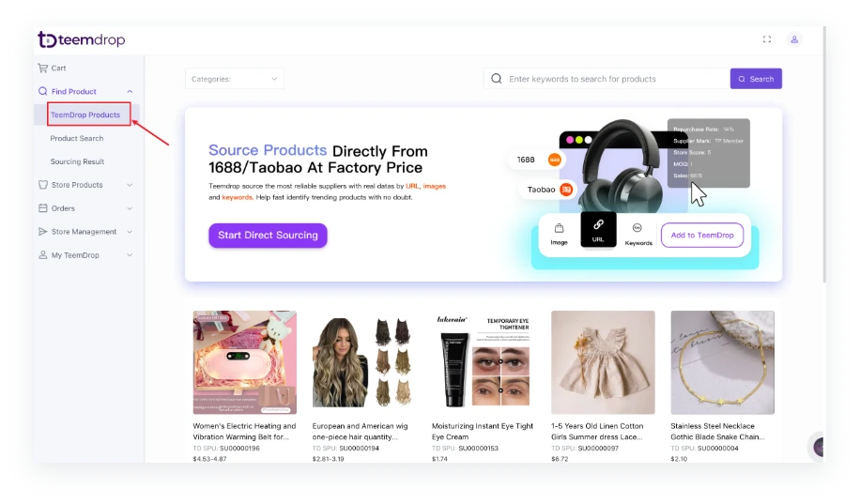
Task: Open the Cart from sidebar
Action: pos(58,69)
